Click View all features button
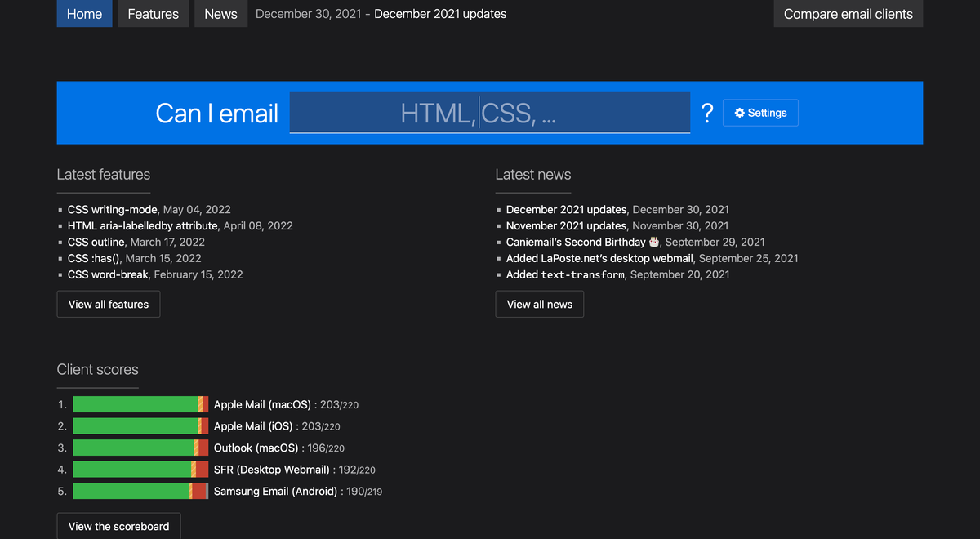The image size is (980, 539). tap(109, 304)
